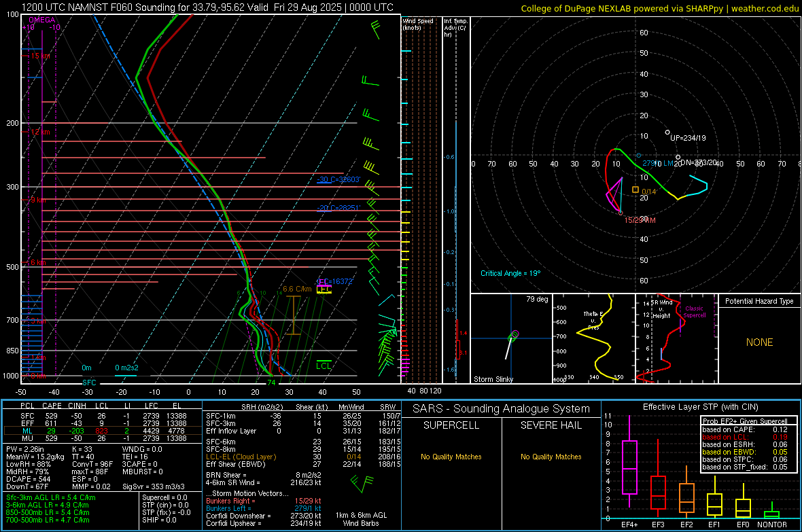
Task: Click the 12 km height marker
Action: point(40,132)
